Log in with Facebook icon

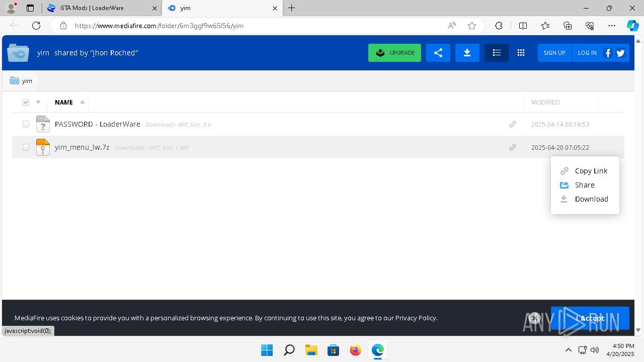[x=607, y=53]
